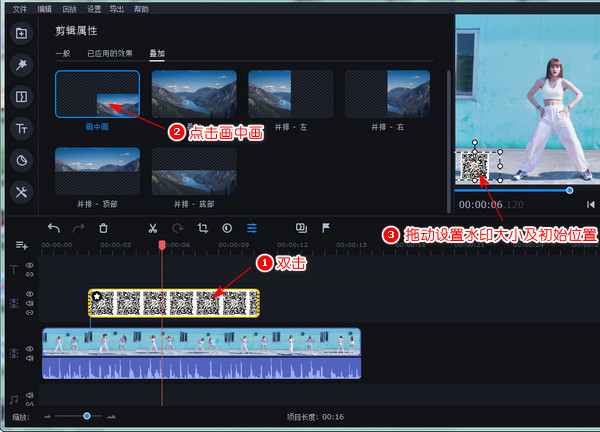The width and height of the screenshot is (600, 432).
Task: Hide the main video track eye icon
Action: pyautogui.click(x=30, y=349)
